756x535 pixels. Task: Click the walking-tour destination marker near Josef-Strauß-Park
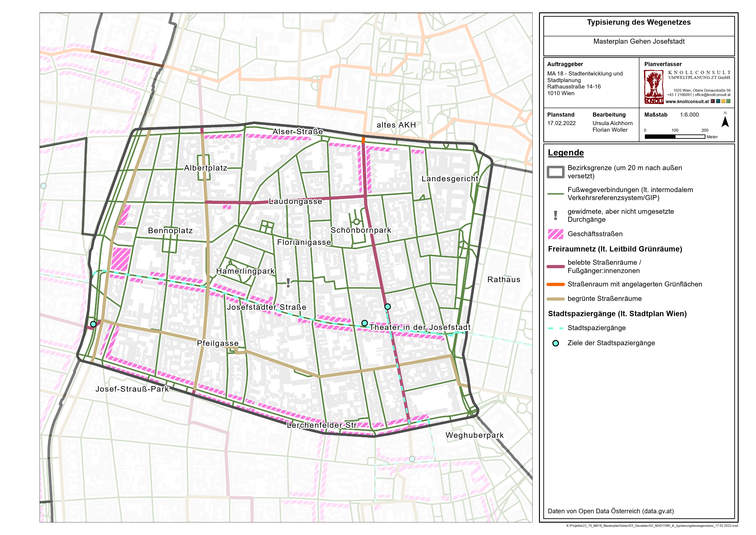pyautogui.click(x=93, y=324)
